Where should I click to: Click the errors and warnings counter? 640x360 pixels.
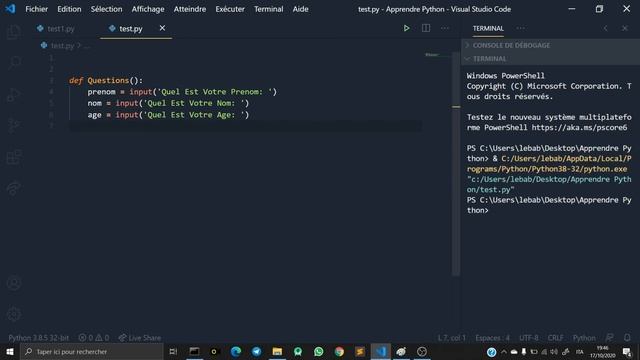[94, 338]
